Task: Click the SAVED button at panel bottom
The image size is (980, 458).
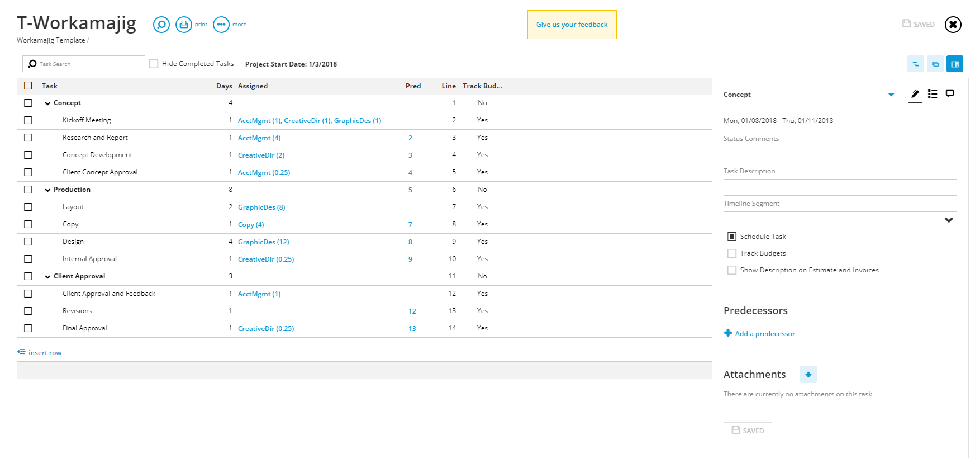Action: tap(748, 431)
